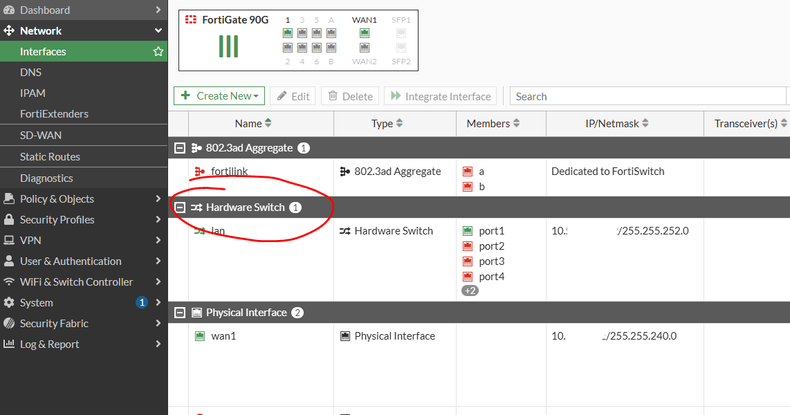Select port 2 on the faceplate
Screen dimensions: 790x415
(287, 48)
